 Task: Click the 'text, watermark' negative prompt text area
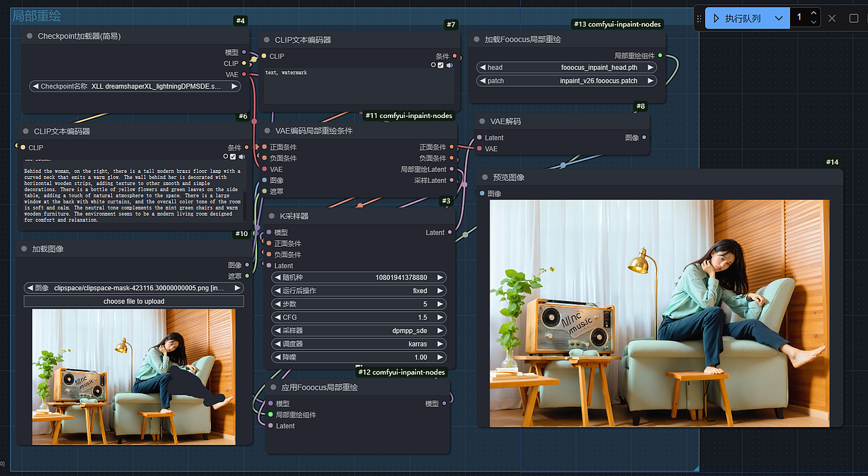coord(358,87)
